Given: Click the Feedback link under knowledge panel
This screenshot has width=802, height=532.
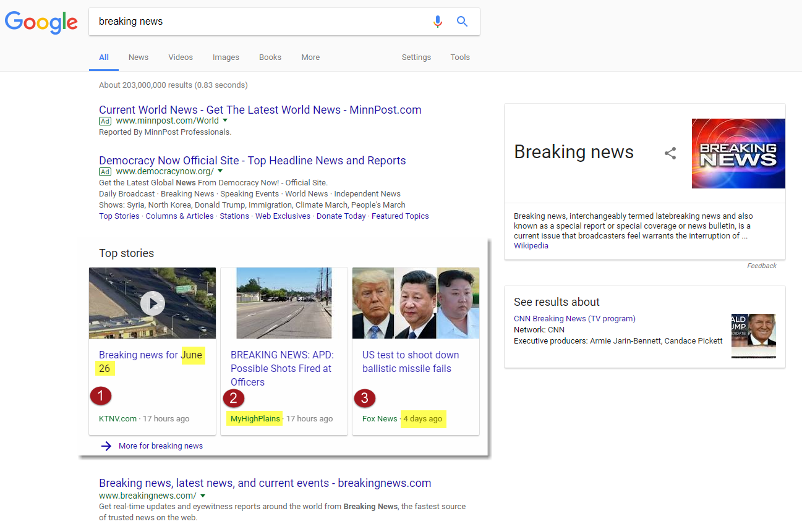Looking at the screenshot, I should click(x=761, y=266).
